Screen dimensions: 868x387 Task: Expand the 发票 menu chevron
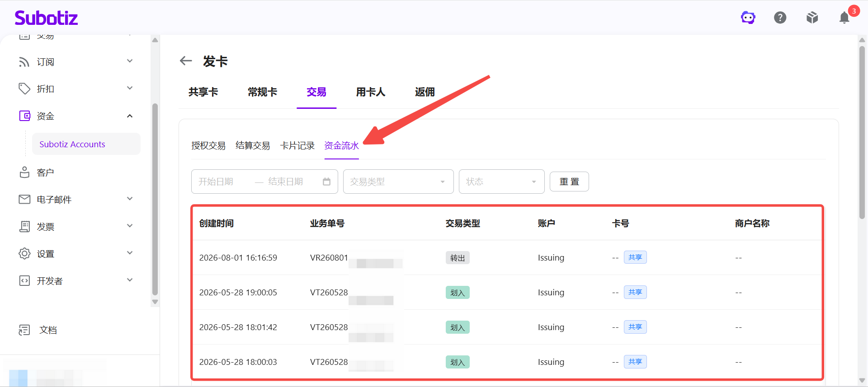pos(130,226)
